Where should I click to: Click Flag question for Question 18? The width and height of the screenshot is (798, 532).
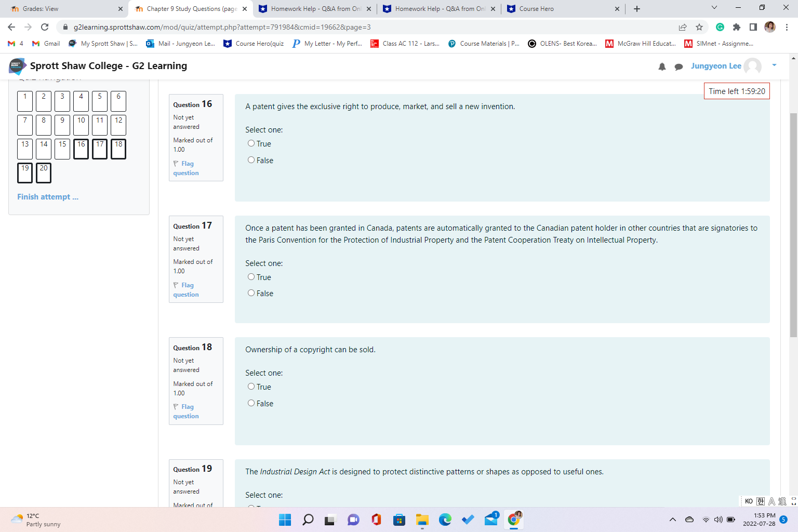pos(186,411)
